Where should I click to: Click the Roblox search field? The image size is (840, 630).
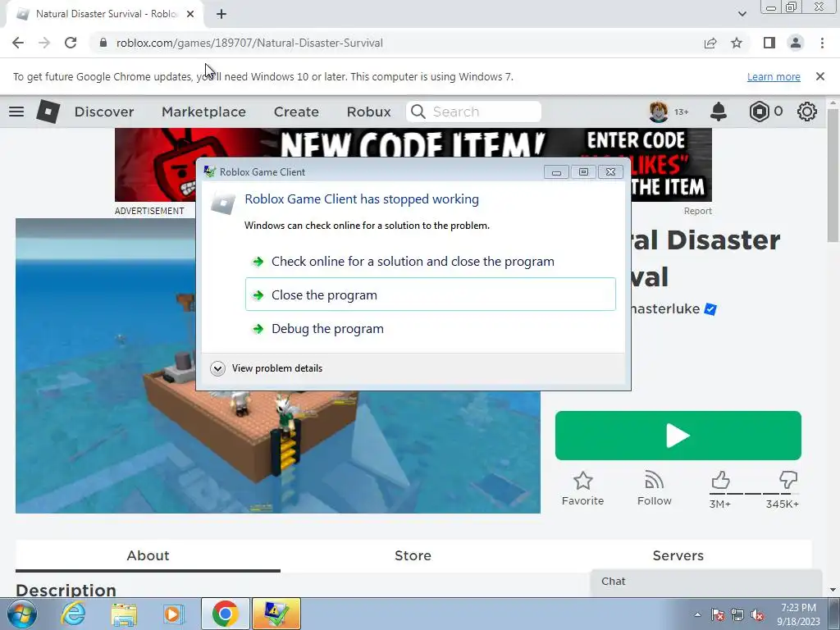pos(473,112)
